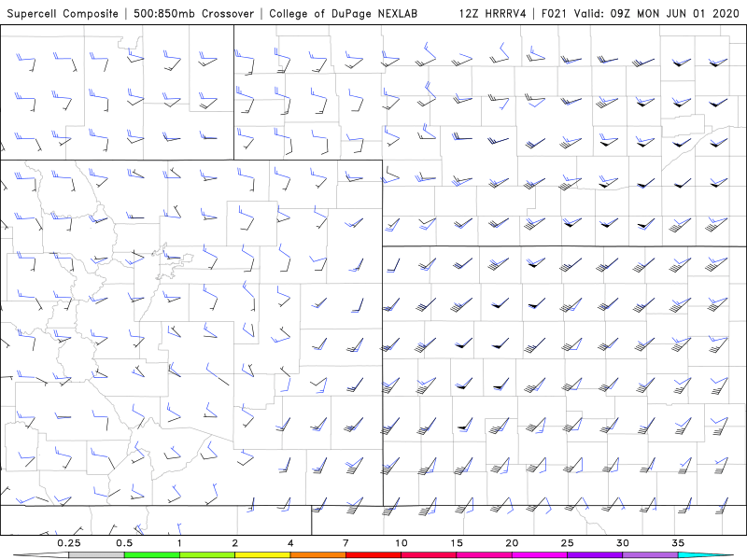Image resolution: width=747 pixels, height=560 pixels.
Task: Click the '20' legend value
Action: (x=512, y=543)
